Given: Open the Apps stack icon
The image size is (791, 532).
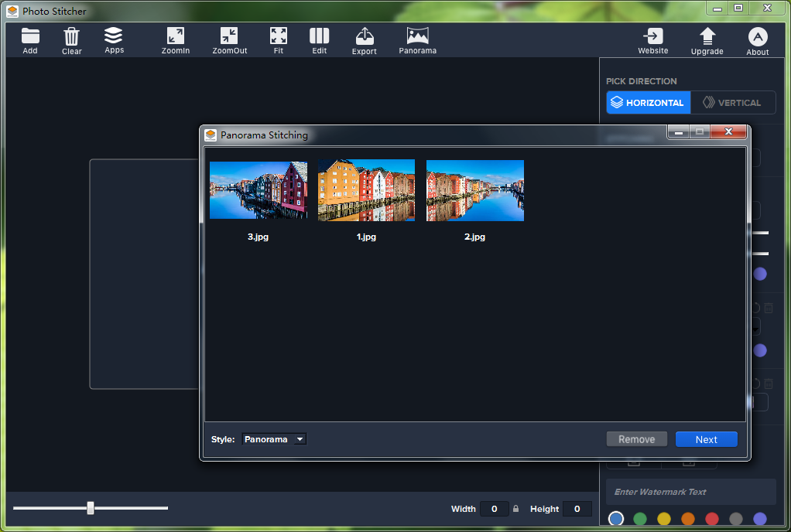Looking at the screenshot, I should tap(114, 36).
